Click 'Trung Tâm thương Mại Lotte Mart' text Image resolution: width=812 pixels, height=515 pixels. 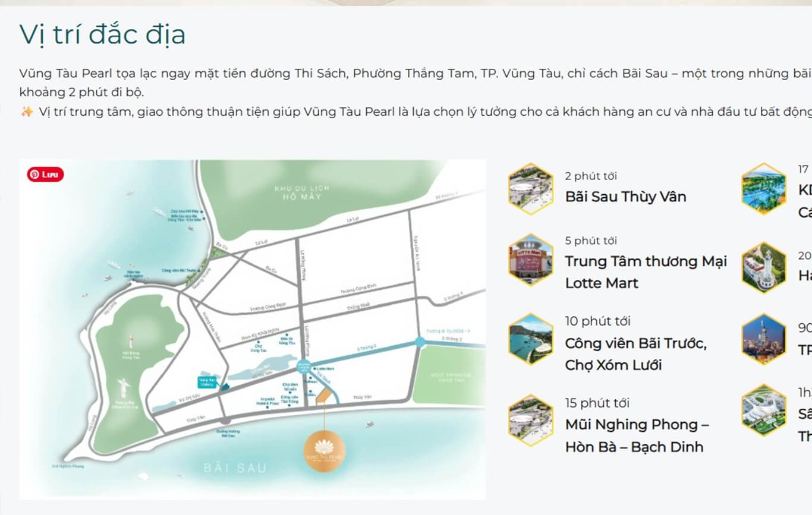tap(646, 272)
